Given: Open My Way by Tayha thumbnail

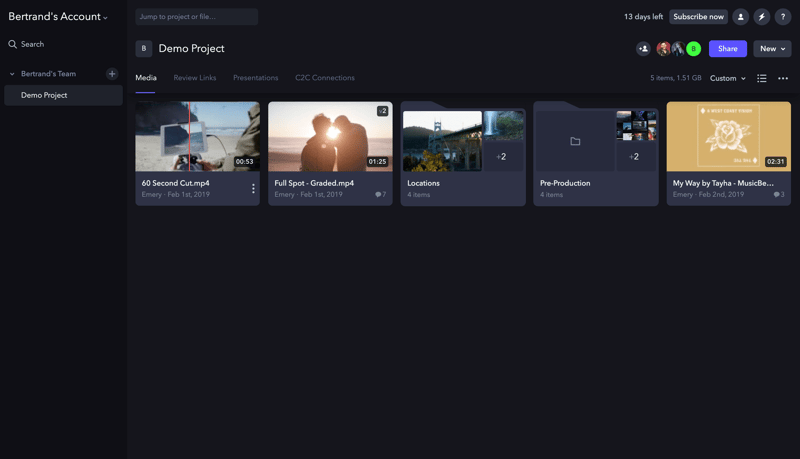Looking at the screenshot, I should coord(729,136).
